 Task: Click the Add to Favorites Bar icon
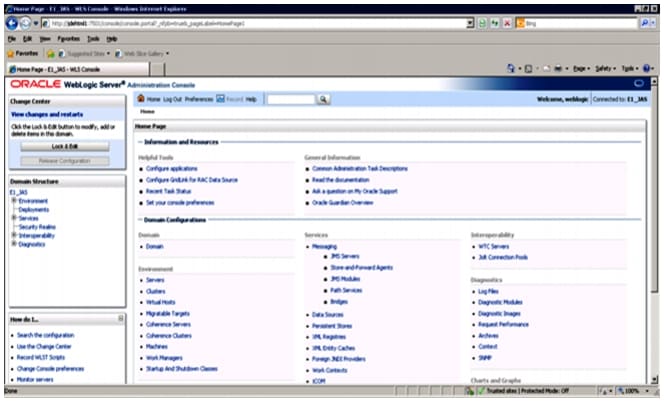(x=50, y=54)
